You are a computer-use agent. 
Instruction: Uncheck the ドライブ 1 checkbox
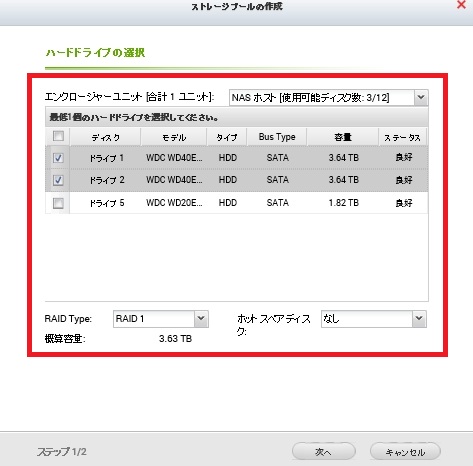click(x=58, y=158)
